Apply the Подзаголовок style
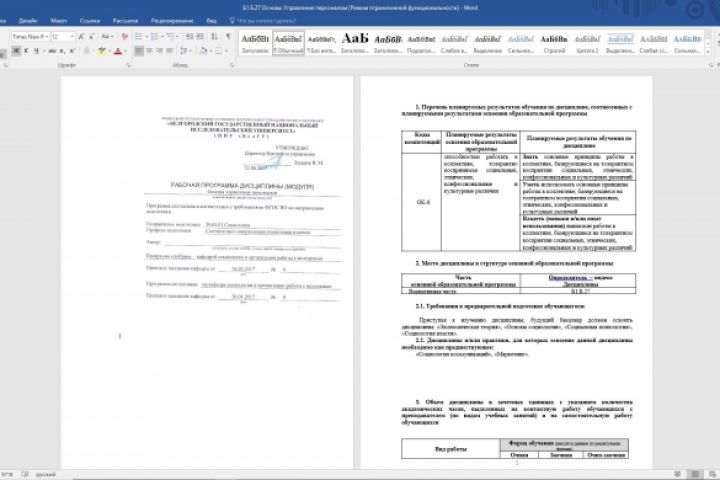 pyautogui.click(x=421, y=43)
